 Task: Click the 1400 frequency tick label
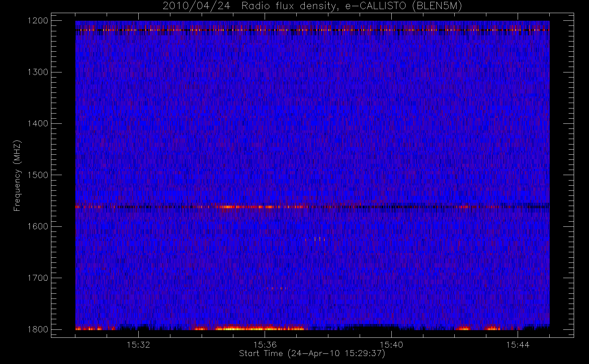tap(38, 123)
